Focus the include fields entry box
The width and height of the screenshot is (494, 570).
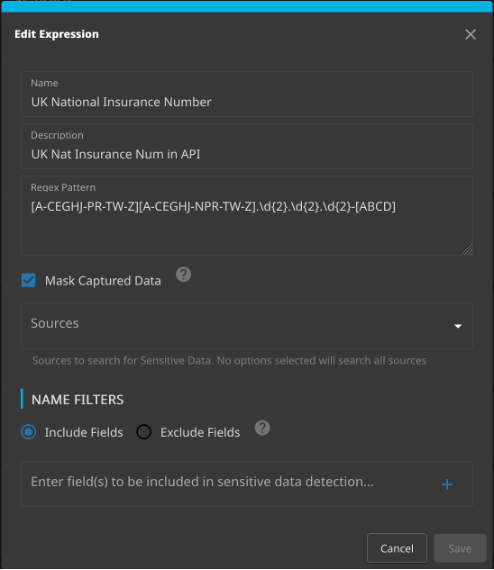click(247, 484)
